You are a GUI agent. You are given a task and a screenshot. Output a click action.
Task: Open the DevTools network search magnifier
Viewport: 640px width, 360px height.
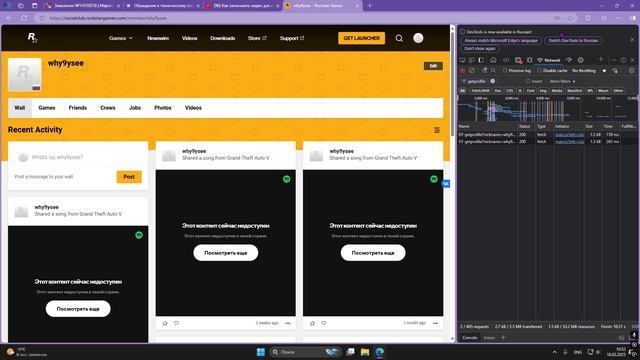coord(493,71)
